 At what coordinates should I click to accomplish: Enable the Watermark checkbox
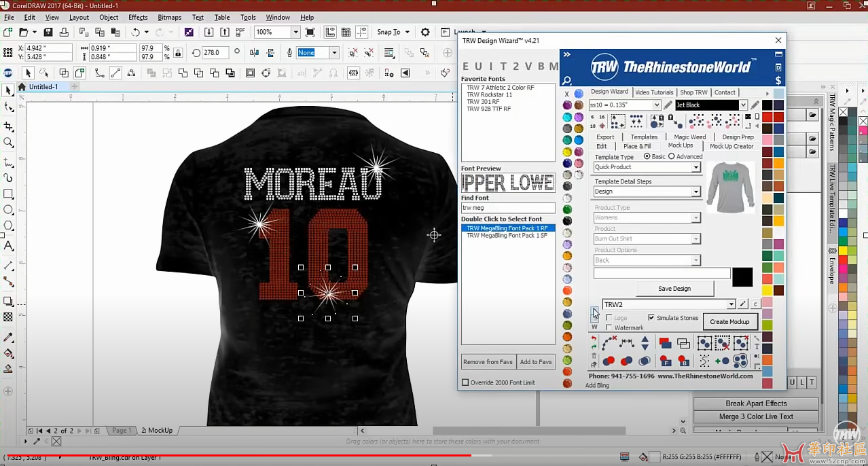[x=609, y=328]
